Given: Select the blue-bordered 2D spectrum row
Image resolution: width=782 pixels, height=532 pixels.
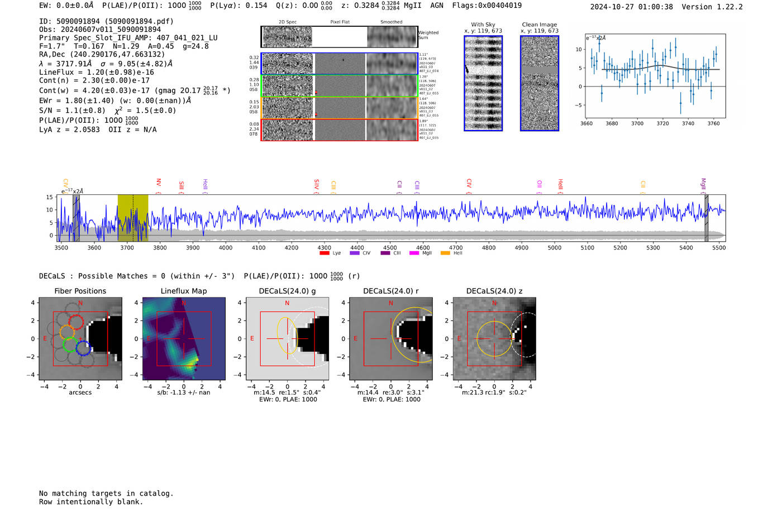Looking at the screenshot, I should pyautogui.click(x=339, y=64).
